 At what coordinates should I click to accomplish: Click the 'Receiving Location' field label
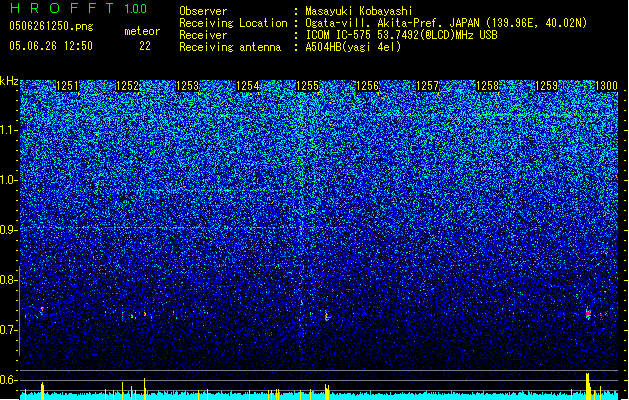click(x=233, y=23)
